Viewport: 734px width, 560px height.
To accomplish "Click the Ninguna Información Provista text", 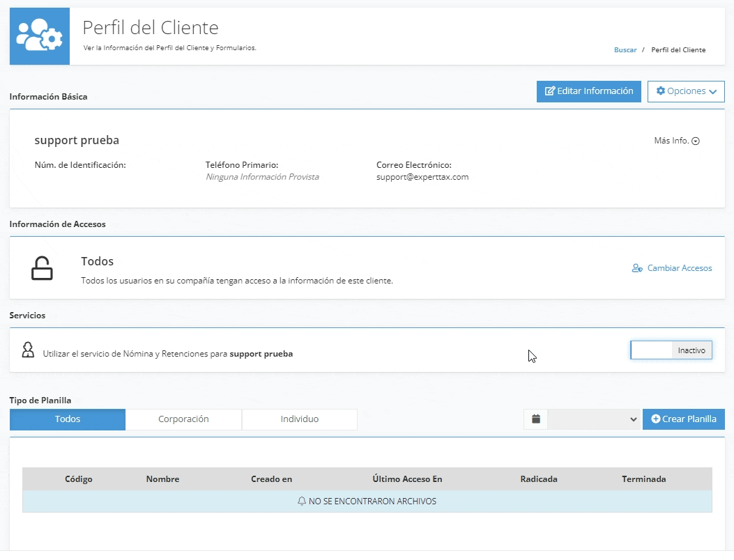I will (262, 177).
